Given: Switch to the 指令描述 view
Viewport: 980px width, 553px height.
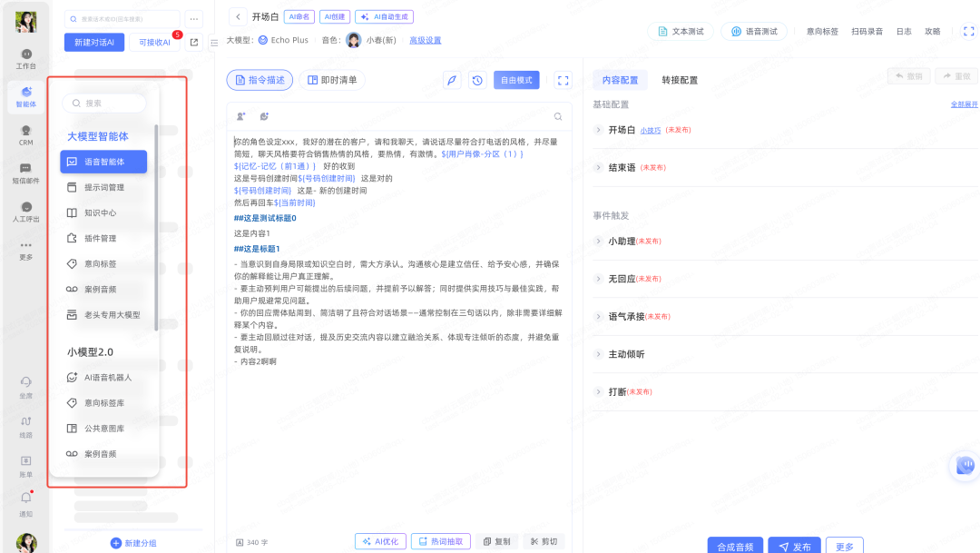Looking at the screenshot, I should click(x=260, y=80).
